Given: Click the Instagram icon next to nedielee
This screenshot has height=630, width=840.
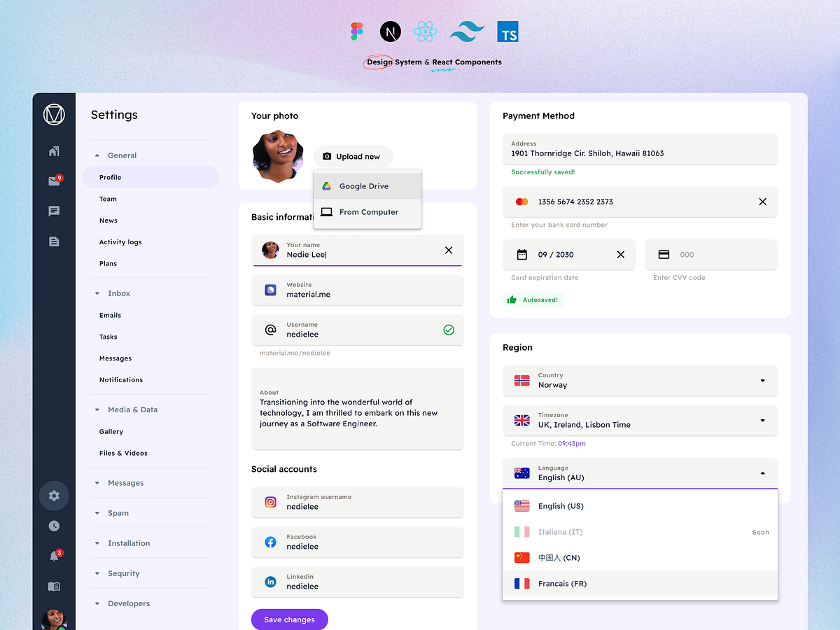Looking at the screenshot, I should tap(270, 502).
